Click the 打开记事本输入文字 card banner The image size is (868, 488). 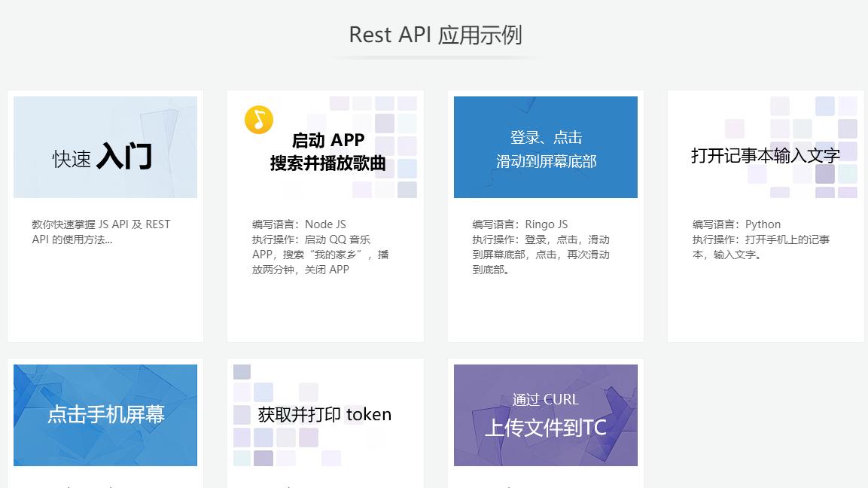coord(766,147)
